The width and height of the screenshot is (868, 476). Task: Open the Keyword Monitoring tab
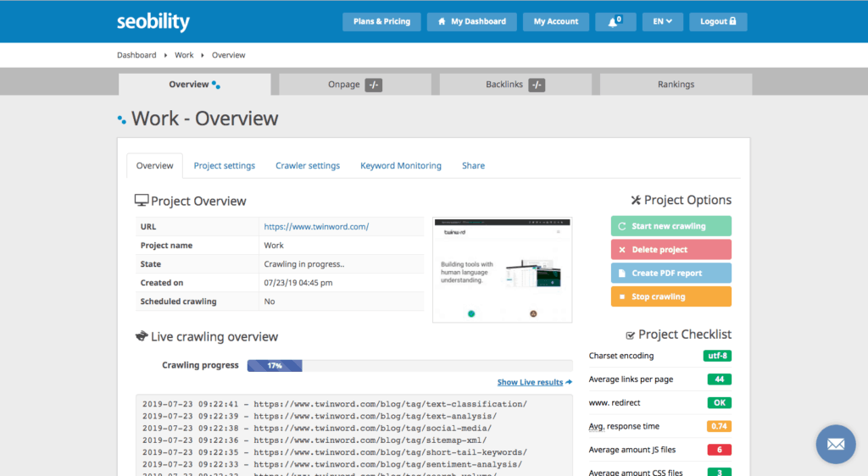pos(401,165)
